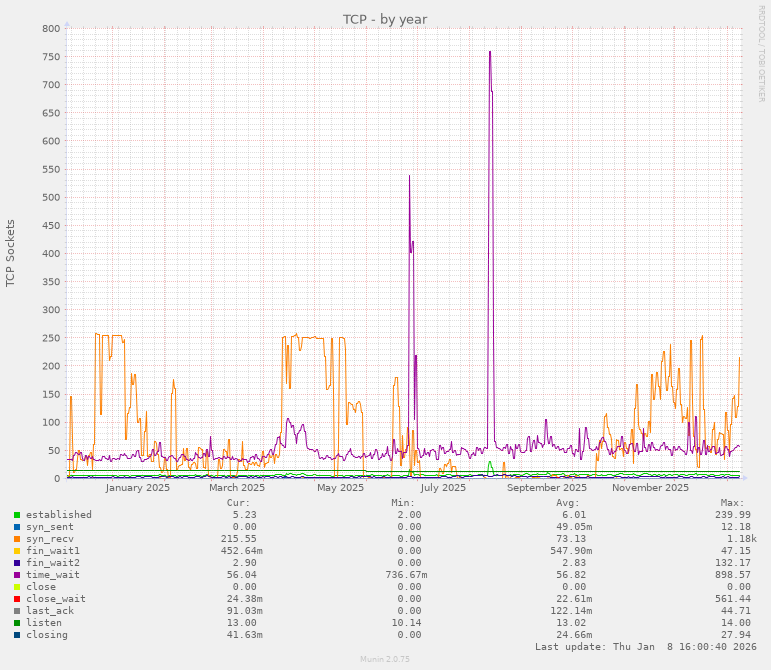Click the blue syn_sent legend swatch
The image size is (771, 670).
point(17,527)
